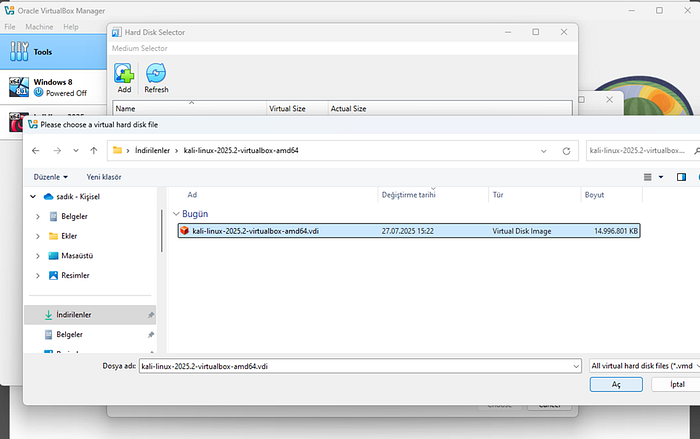Expand the address bar history dropdown

543,151
